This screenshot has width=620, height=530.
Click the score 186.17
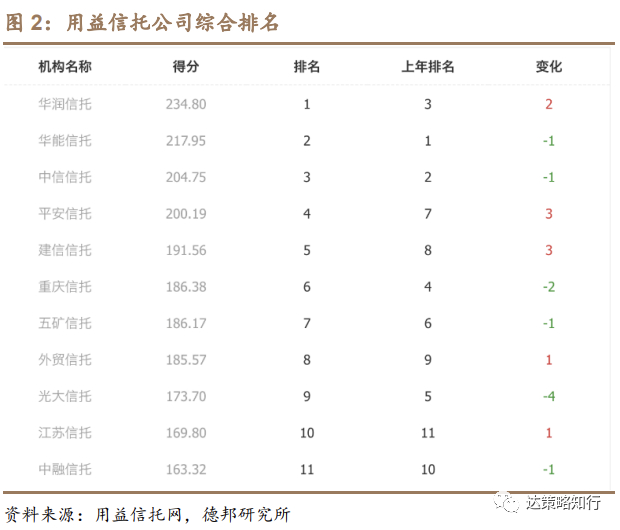(x=186, y=323)
